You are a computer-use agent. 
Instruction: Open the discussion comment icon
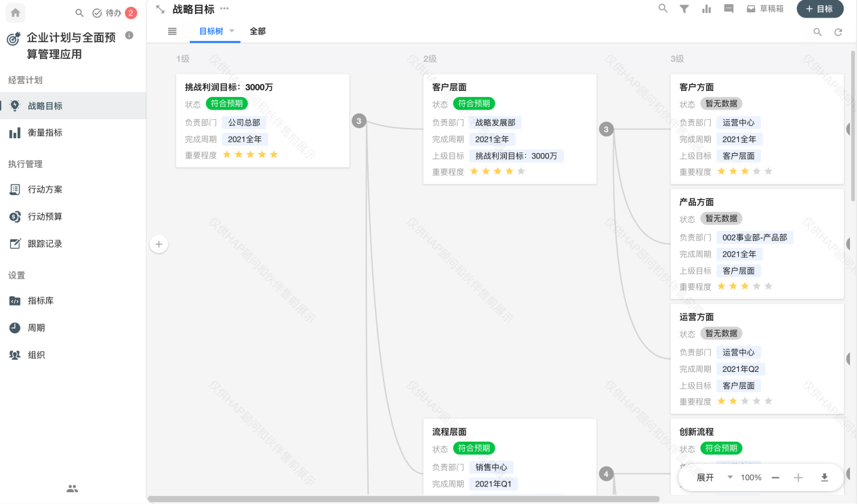pos(729,9)
